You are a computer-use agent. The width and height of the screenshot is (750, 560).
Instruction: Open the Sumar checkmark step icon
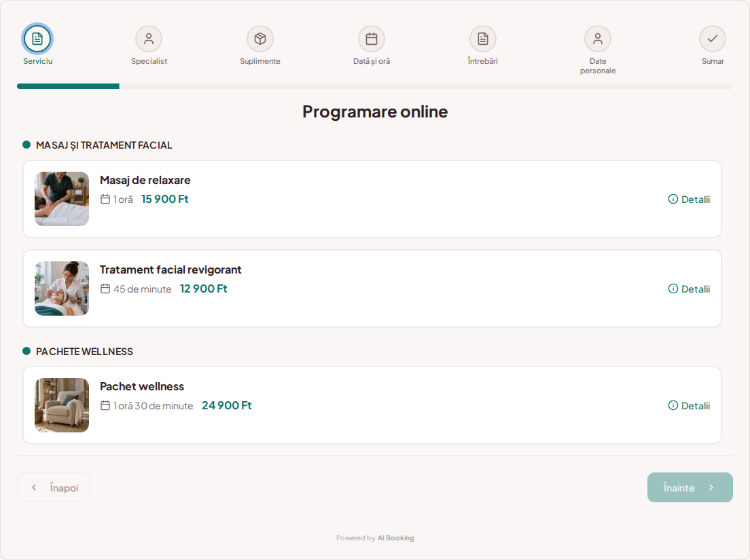tap(713, 39)
